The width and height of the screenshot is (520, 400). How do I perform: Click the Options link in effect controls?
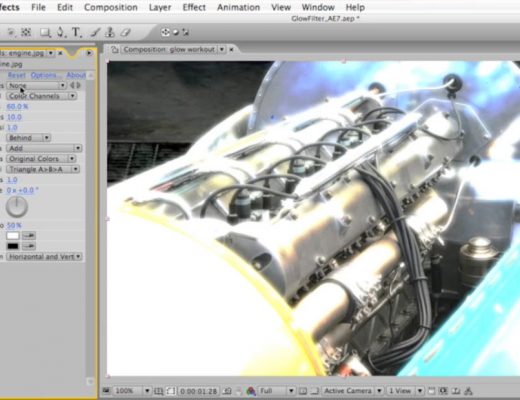[x=45, y=75]
